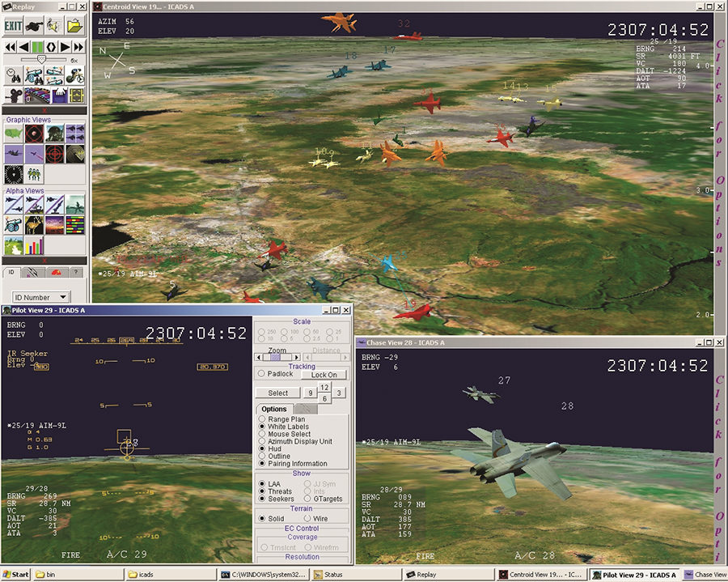Click the Zoom scrollbar right arrow

point(296,357)
